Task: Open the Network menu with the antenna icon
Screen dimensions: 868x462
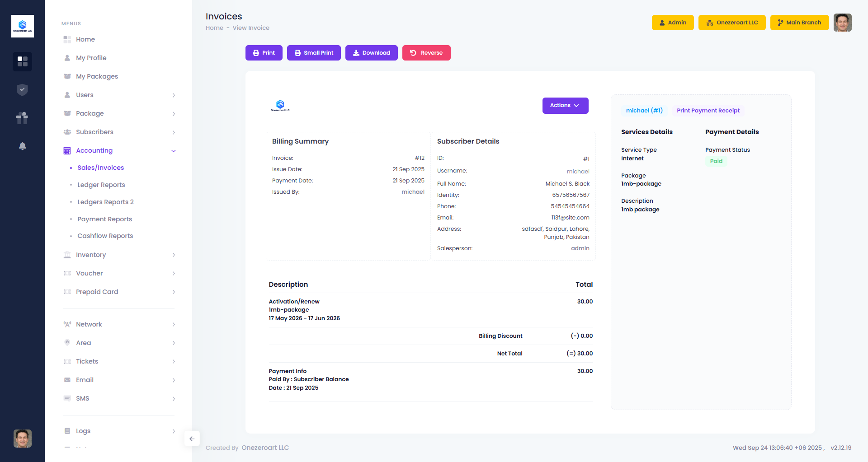Action: (89, 324)
